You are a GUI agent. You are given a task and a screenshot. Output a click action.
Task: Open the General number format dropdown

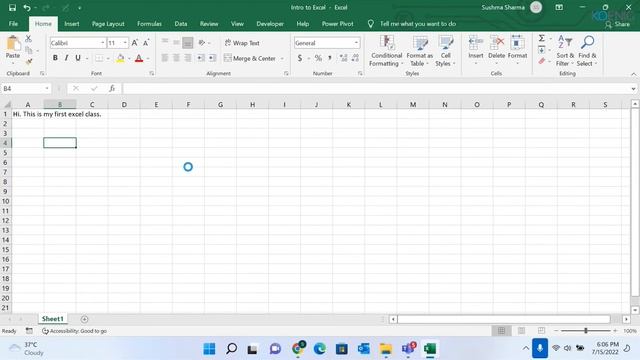(x=356, y=43)
